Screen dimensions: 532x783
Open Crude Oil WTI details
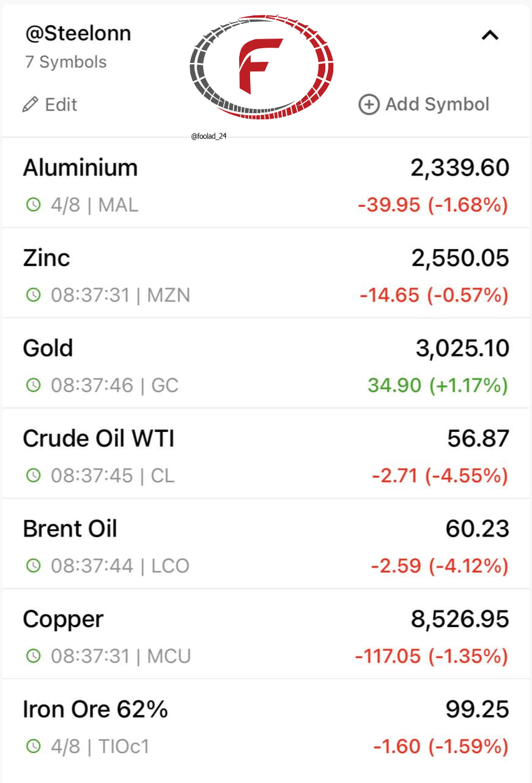[266, 453]
